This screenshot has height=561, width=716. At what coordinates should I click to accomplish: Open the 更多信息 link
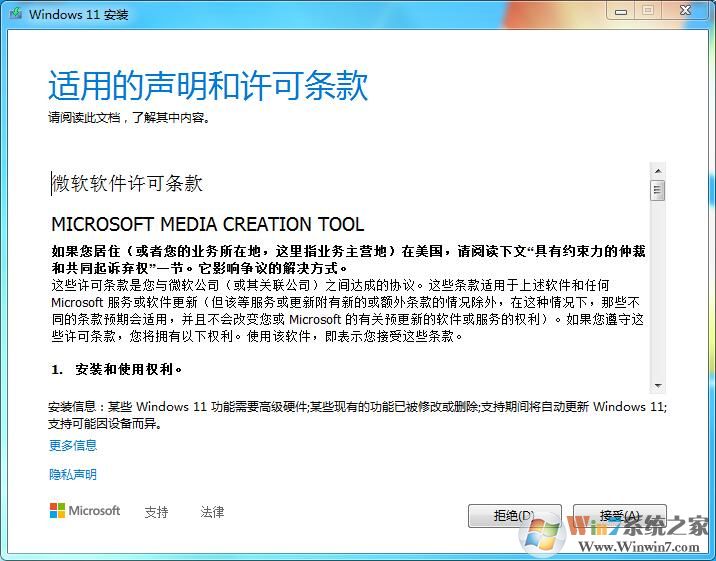[x=73, y=446]
